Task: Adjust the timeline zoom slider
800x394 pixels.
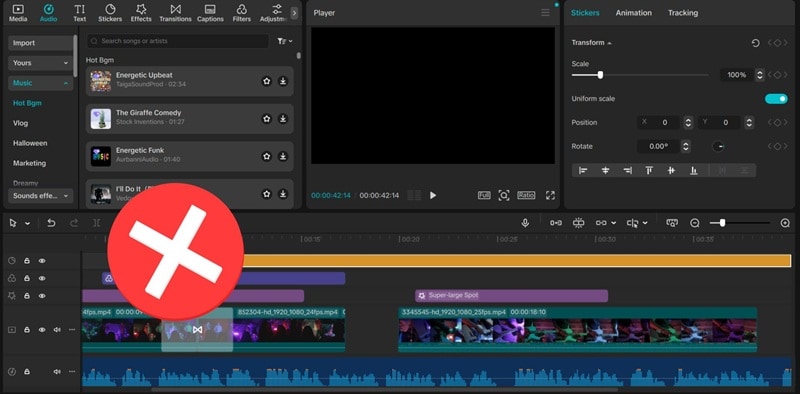Action: pyautogui.click(x=722, y=223)
